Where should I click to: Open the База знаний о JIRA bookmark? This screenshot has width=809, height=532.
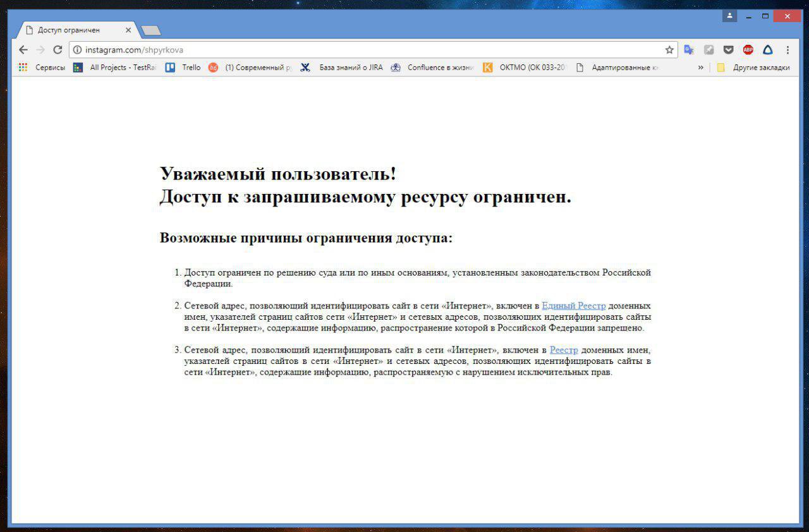[342, 68]
